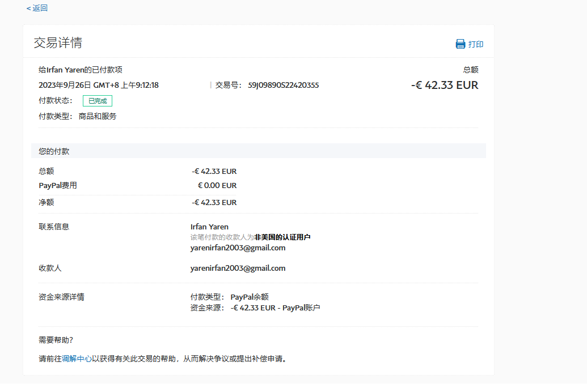Click the 已完成 status badge
587x392 pixels.
(x=98, y=101)
